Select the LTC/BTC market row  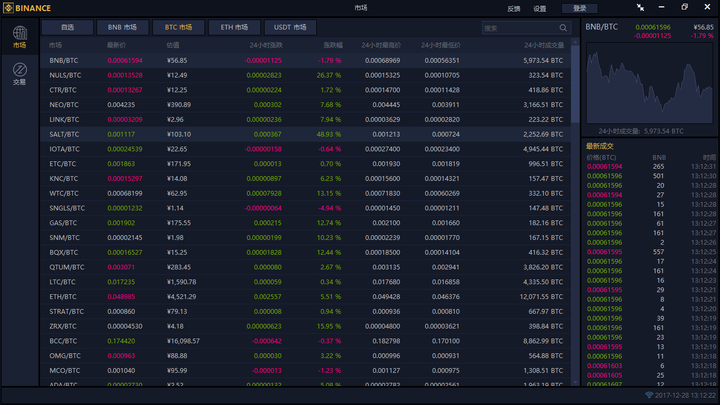pos(306,282)
